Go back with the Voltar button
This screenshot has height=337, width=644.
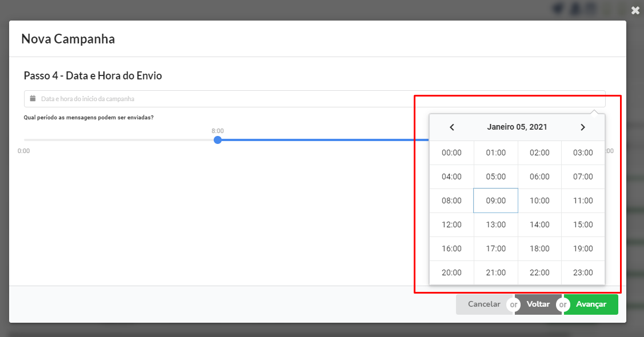pos(538,304)
